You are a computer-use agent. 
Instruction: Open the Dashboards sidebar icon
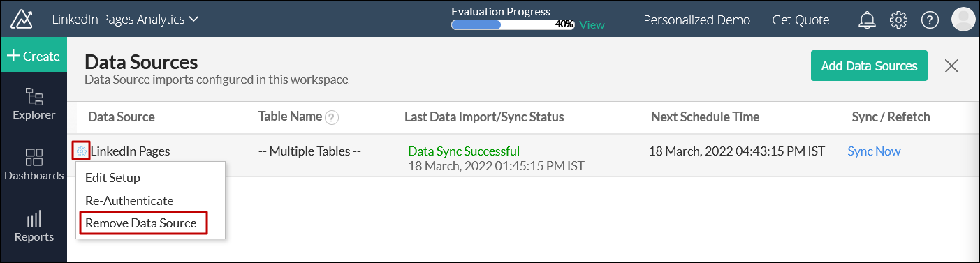coord(34,164)
